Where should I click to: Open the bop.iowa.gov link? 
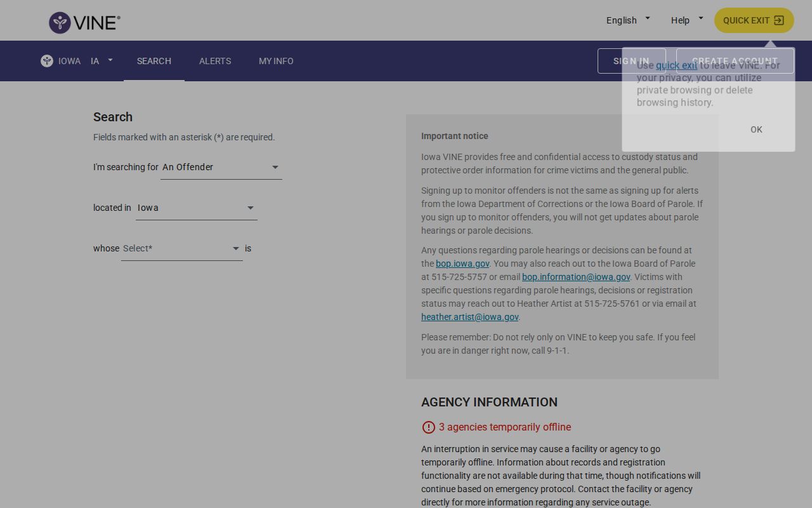462,264
